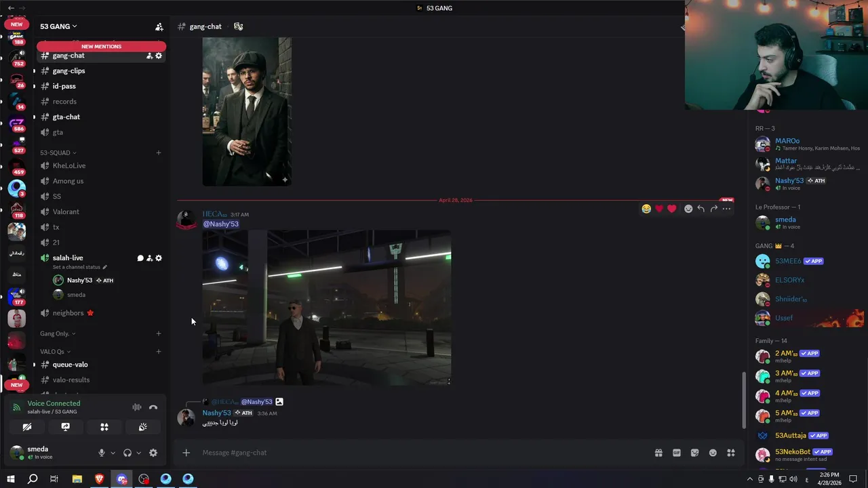Edit gang-chat channel settings gear
This screenshot has height=488, width=868.
(x=159, y=56)
